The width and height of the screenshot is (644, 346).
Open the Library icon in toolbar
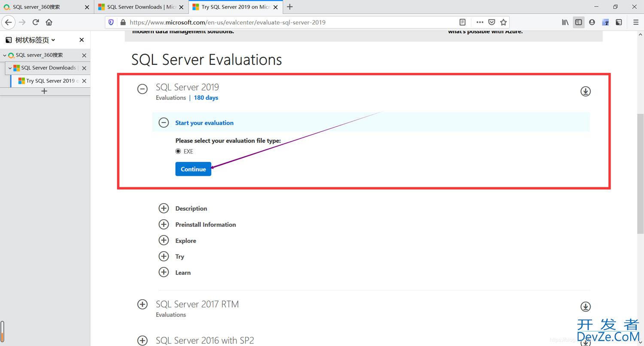click(x=565, y=22)
